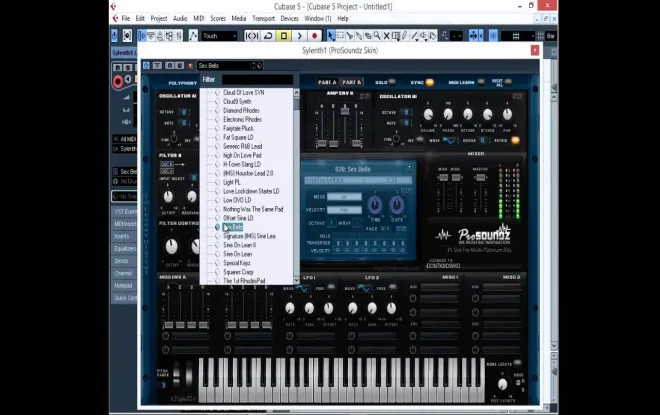The image size is (660, 415).
Task: Click preset list scroll up arrow
Action: pyautogui.click(x=296, y=92)
